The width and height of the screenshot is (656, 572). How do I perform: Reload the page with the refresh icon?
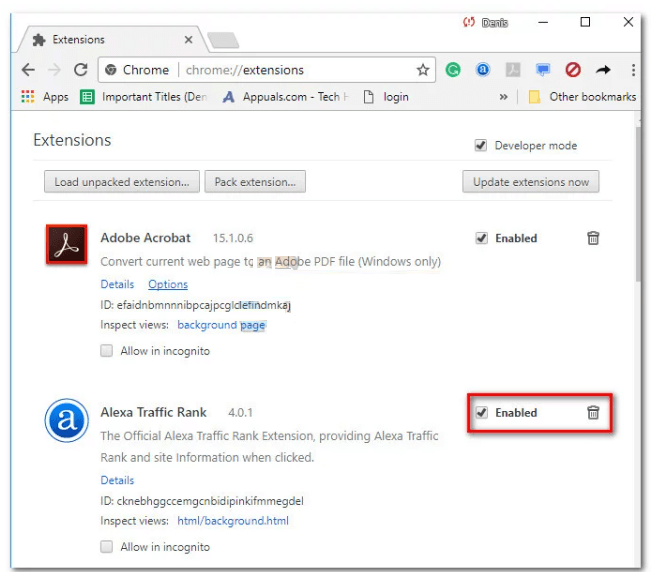(80, 70)
